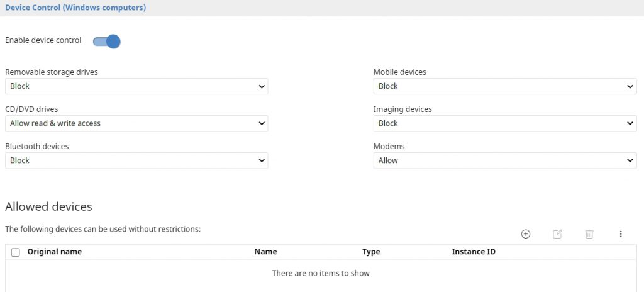Click the Allowed devices heading
Screen dimensions: 644x292
[48, 207]
